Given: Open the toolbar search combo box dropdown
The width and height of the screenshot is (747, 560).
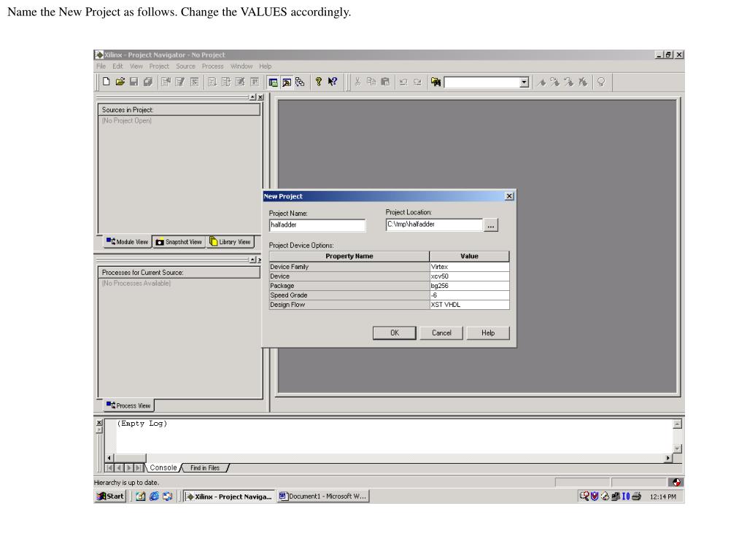Looking at the screenshot, I should [x=524, y=82].
